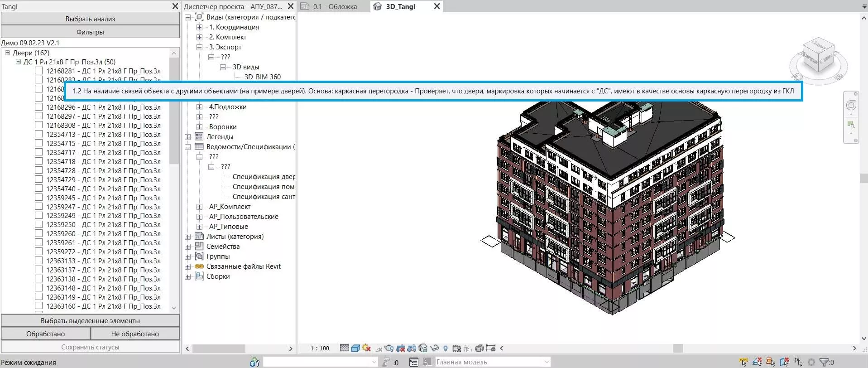This screenshot has width=868, height=368.
Task: Expand the Листы (категория) node
Action: coord(187,237)
